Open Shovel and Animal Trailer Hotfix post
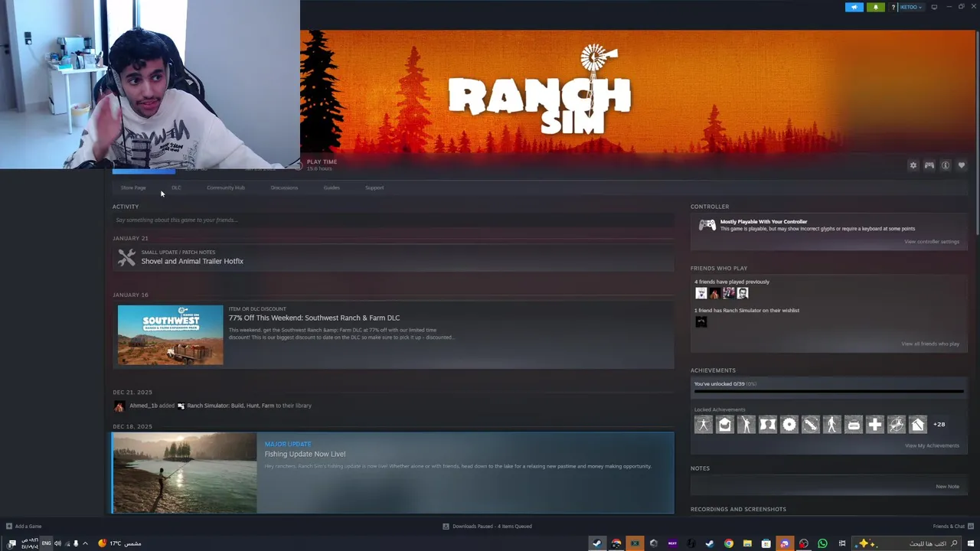The width and height of the screenshot is (980, 551). [192, 261]
